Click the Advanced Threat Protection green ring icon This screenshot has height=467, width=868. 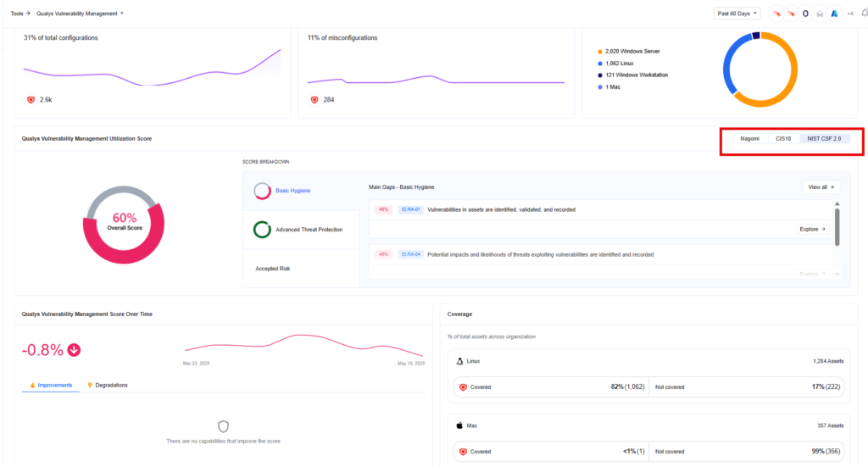(263, 230)
